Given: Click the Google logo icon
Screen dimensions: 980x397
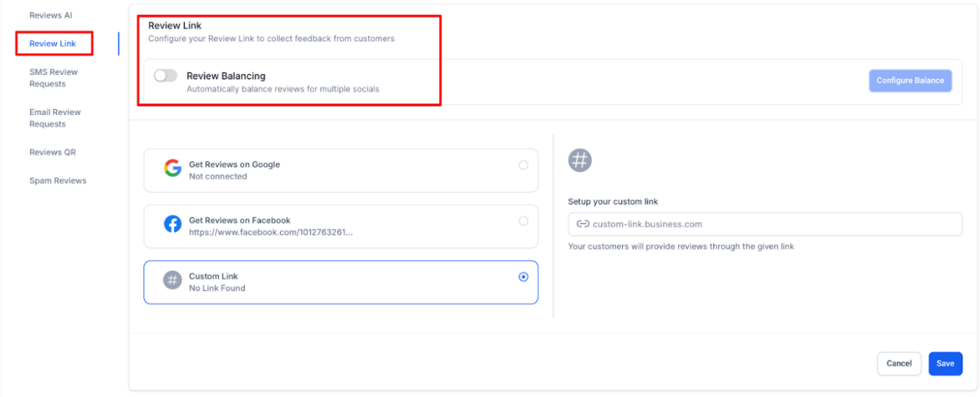Looking at the screenshot, I should pyautogui.click(x=172, y=168).
